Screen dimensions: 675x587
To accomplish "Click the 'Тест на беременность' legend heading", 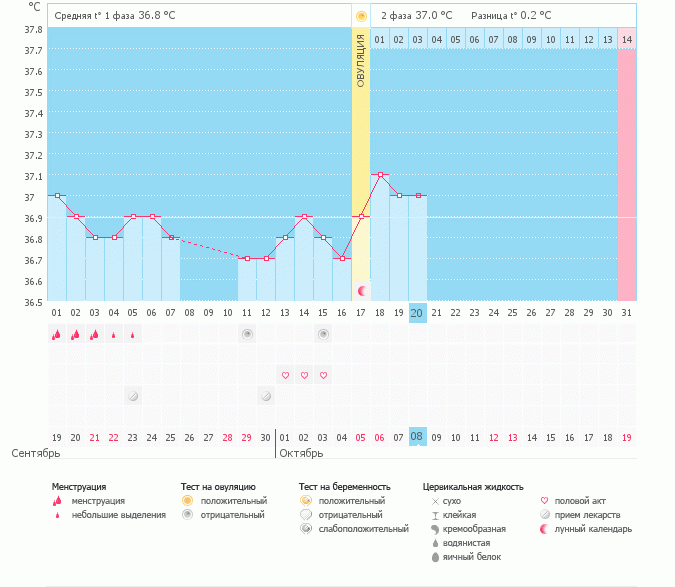I will click(344, 487).
